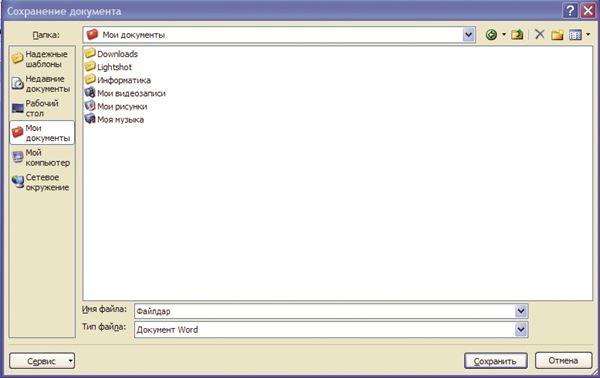Select the Lightshot folder icon
The image size is (600, 378).
click(90, 66)
